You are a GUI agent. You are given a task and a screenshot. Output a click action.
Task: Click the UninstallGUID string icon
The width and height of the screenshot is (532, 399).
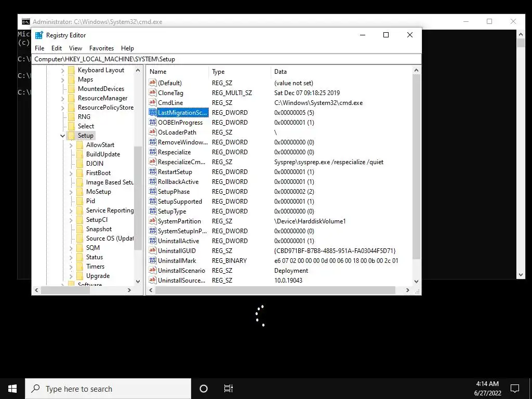pyautogui.click(x=153, y=251)
